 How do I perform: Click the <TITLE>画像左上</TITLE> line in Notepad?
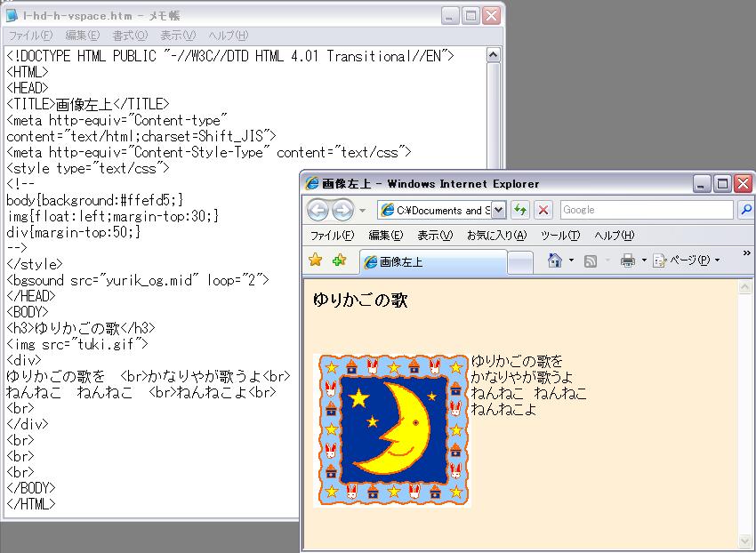pos(88,104)
